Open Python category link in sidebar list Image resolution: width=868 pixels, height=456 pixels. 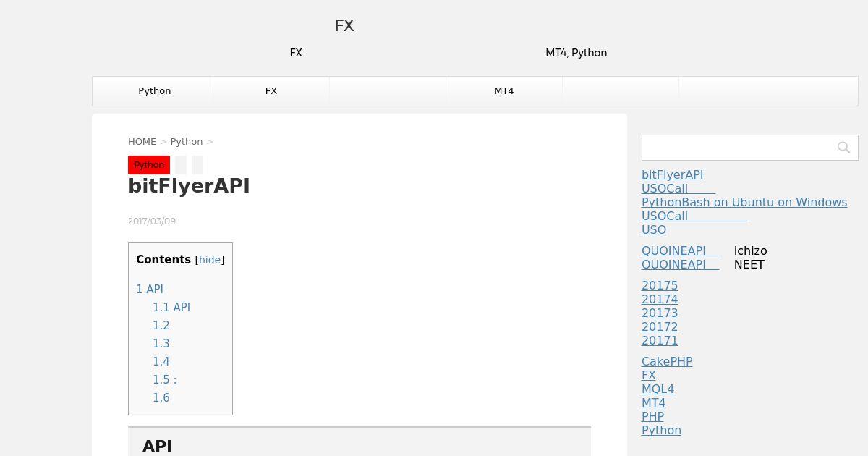coord(661,431)
